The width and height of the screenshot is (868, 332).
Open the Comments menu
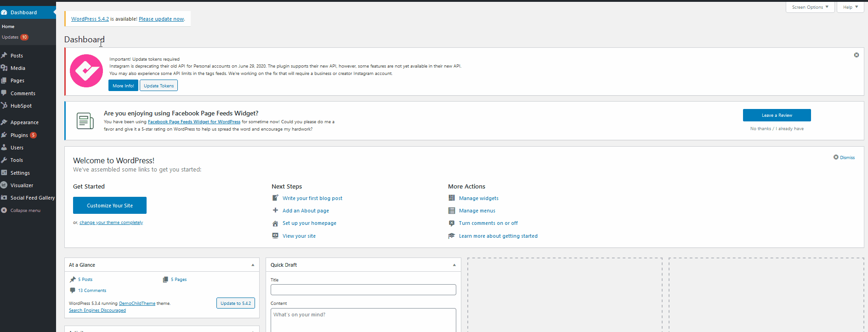[x=23, y=93]
